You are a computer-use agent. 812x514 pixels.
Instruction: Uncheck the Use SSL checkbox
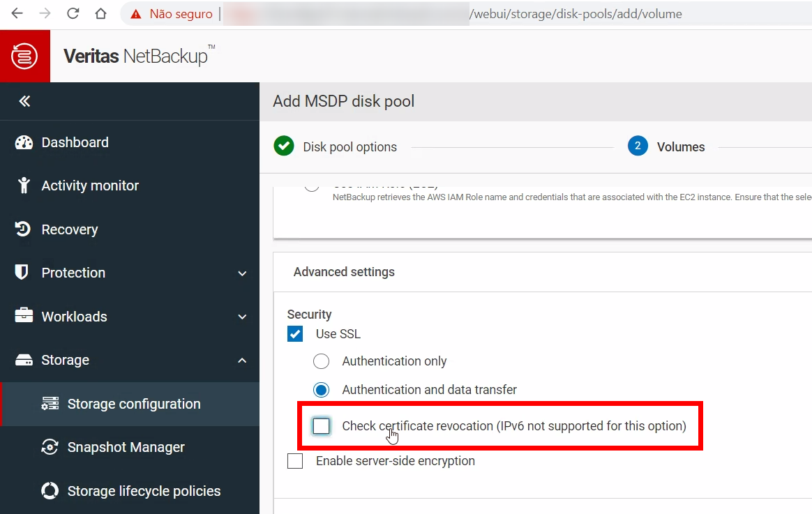[296, 334]
